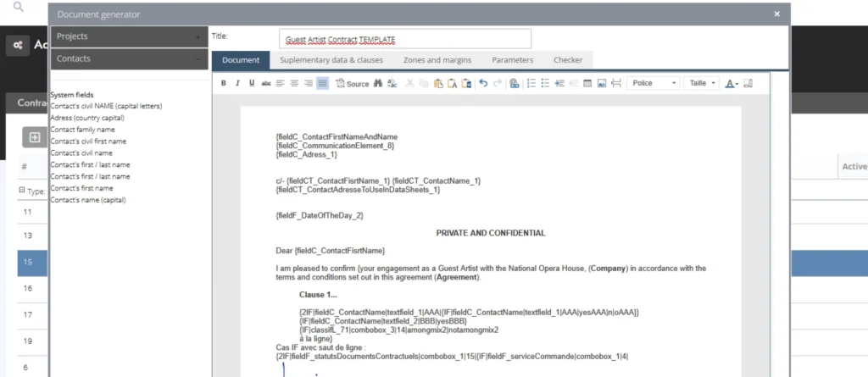
Task: Click the Clause 1... text in document
Action: [x=318, y=295]
